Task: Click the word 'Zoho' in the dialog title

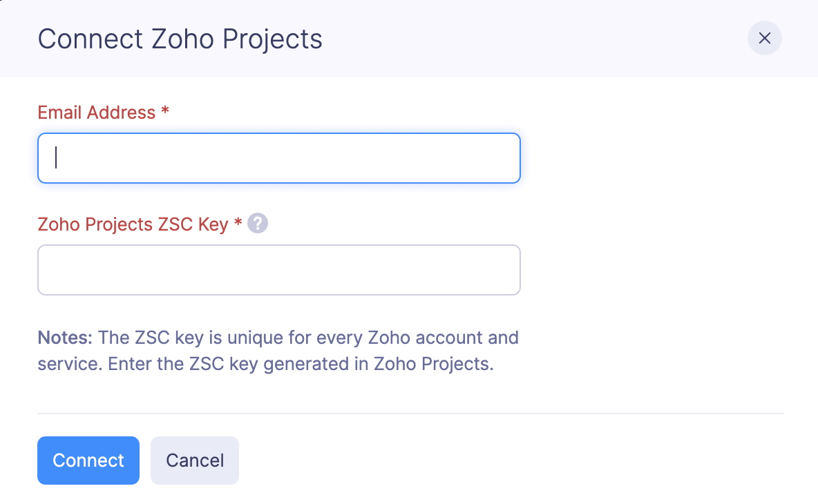Action: click(x=182, y=39)
